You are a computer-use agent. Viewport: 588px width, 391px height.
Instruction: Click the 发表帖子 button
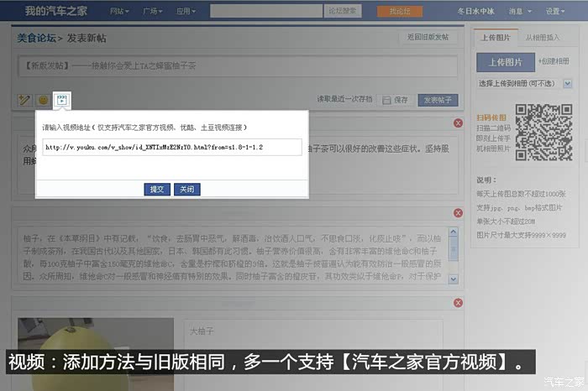[438, 100]
